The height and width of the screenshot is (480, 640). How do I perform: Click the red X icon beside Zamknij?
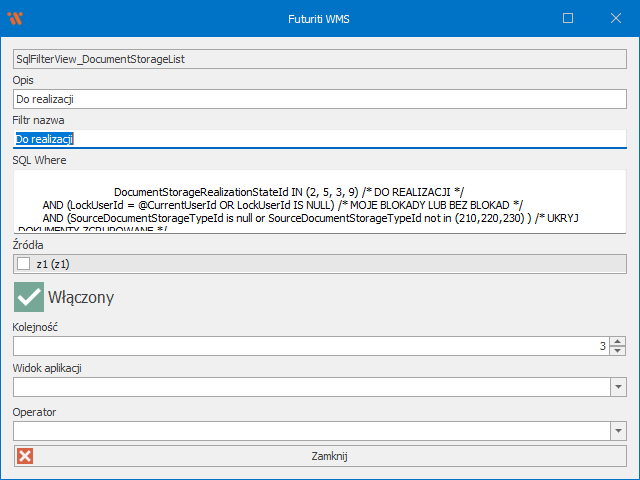(25, 456)
